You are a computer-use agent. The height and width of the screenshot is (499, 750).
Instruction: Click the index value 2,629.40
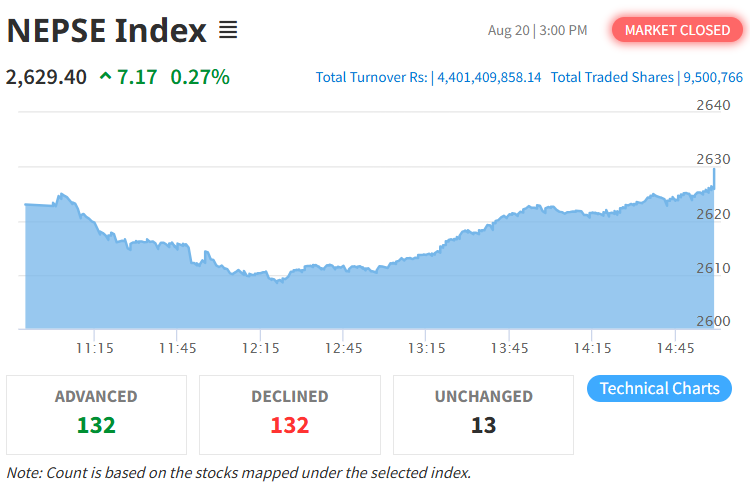pos(46,77)
